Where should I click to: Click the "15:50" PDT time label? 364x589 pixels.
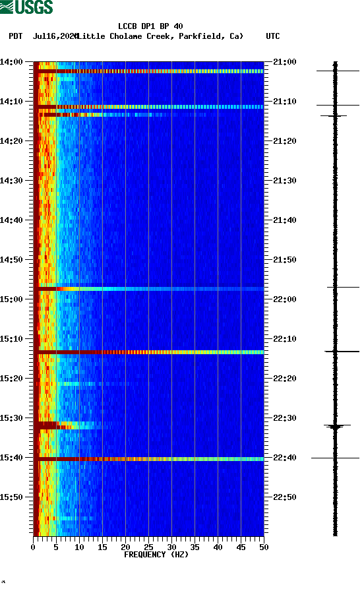point(11,497)
